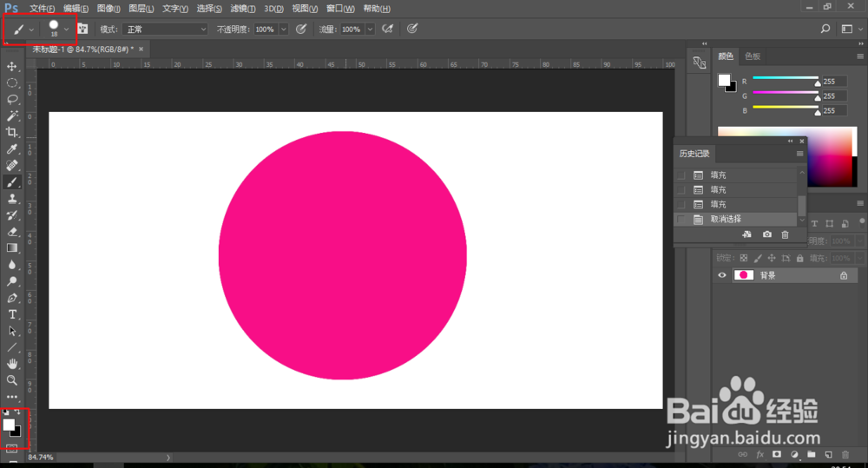Select the Gradient tool
The width and height of the screenshot is (868, 468).
click(x=11, y=248)
